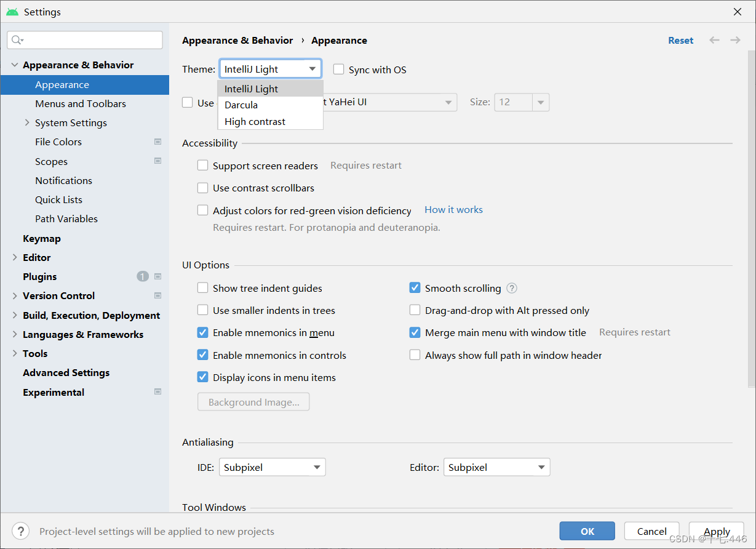Open the font Size stepper dropdown
The image size is (756, 549).
[540, 102]
